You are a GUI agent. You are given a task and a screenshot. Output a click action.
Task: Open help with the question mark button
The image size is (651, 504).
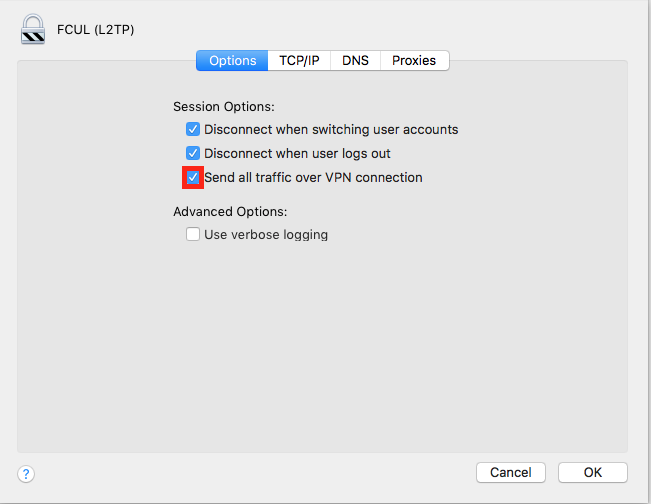click(27, 473)
